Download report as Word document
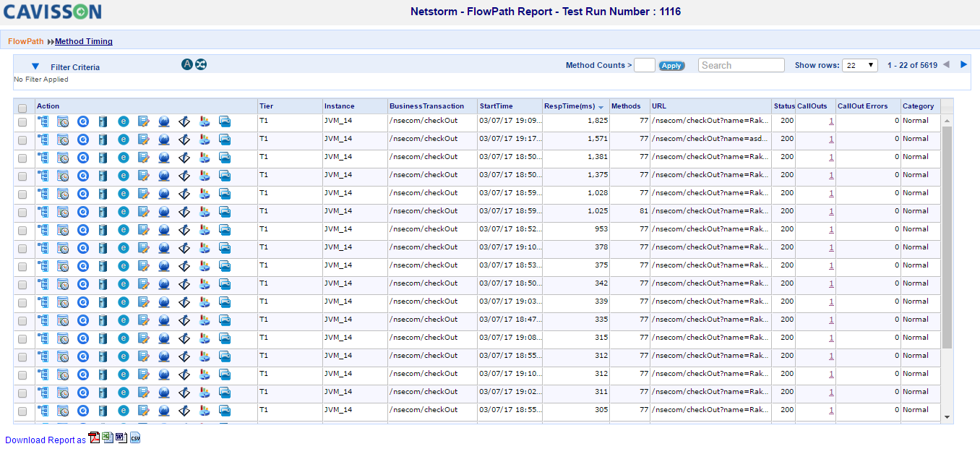The width and height of the screenshot is (980, 462). 121,438
